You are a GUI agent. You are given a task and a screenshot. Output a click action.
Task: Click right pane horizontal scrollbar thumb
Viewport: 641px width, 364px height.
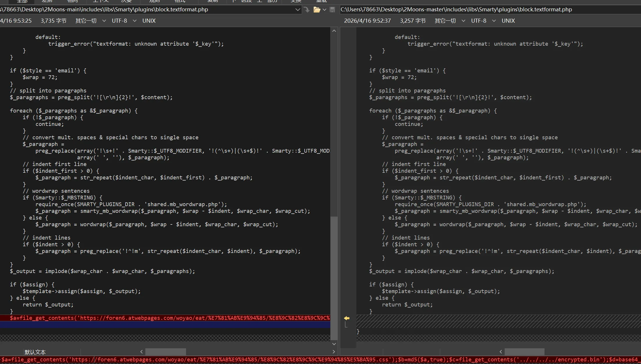524,352
